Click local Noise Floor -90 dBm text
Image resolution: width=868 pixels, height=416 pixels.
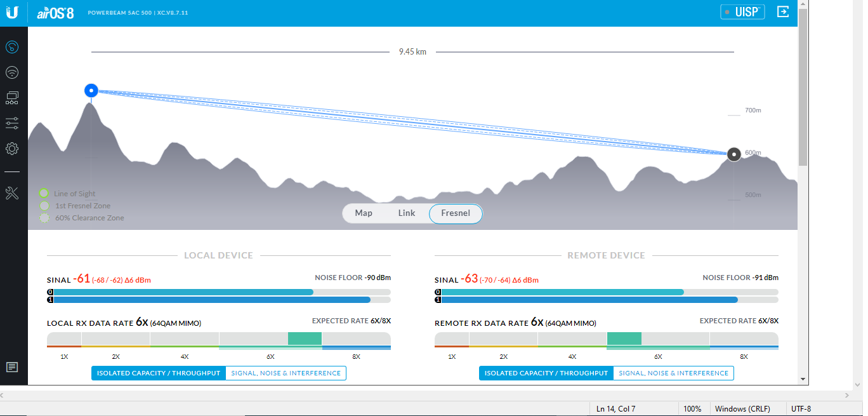[353, 278]
